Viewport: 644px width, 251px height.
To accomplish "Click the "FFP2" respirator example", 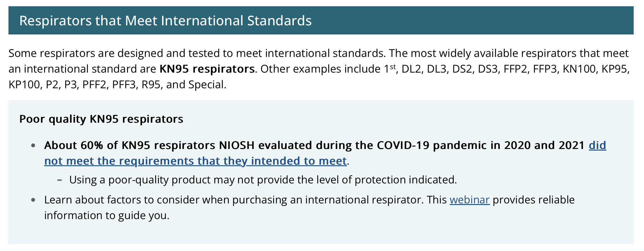I will click(x=515, y=69).
